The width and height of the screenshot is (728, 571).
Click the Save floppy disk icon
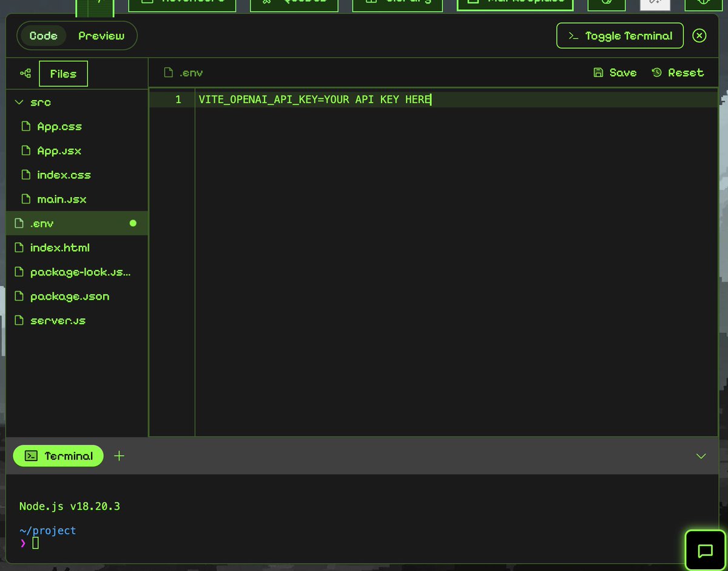coord(598,72)
